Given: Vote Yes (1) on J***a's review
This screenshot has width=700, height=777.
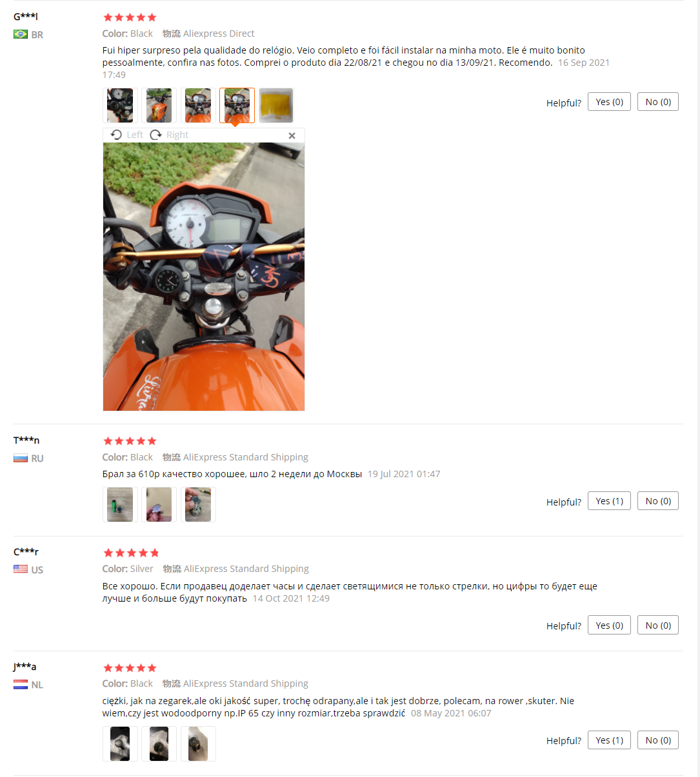Looking at the screenshot, I should [x=609, y=740].
